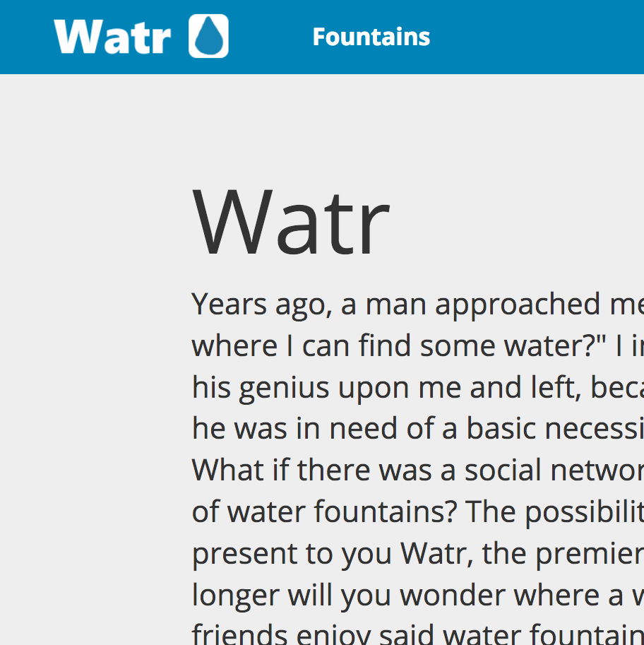Click the line starting "of water fountains?"

(417, 512)
